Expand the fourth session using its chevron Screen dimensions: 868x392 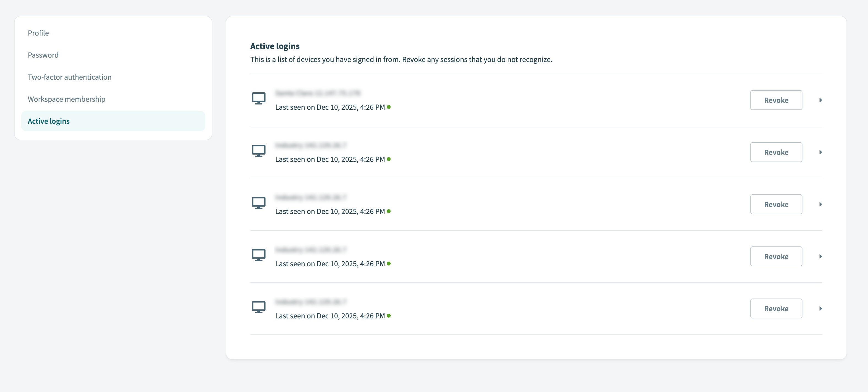click(821, 256)
